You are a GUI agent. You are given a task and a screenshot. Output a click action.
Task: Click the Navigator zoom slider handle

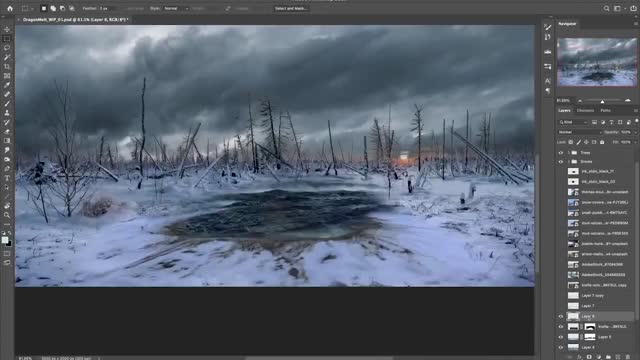(x=602, y=101)
